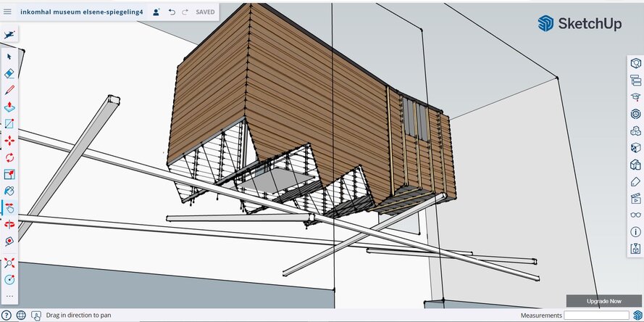Select the Rotate tool

9,157
